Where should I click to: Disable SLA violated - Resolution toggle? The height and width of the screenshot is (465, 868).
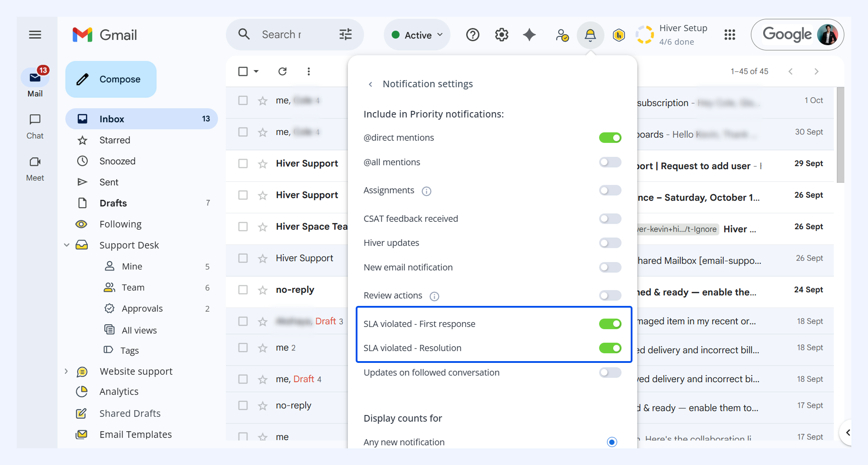pos(610,348)
